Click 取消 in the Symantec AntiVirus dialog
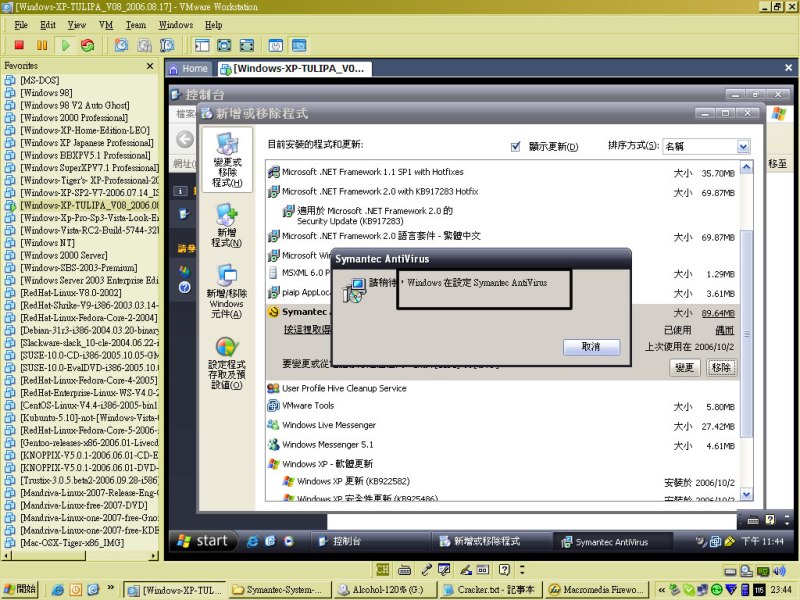Image resolution: width=800 pixels, height=600 pixels. pos(591,347)
